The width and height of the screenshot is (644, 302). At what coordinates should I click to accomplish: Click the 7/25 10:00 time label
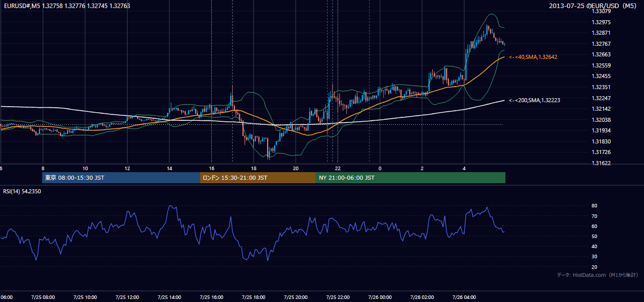coord(85,297)
